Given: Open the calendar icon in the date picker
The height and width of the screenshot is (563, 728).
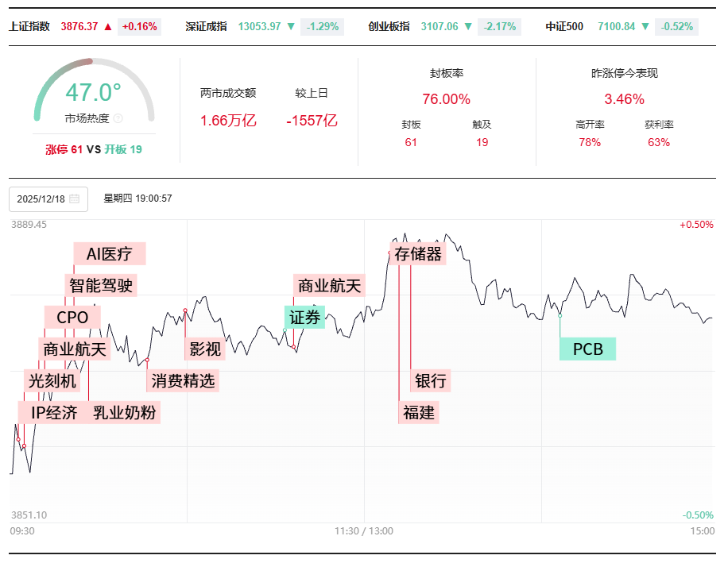Looking at the screenshot, I should point(76,199).
